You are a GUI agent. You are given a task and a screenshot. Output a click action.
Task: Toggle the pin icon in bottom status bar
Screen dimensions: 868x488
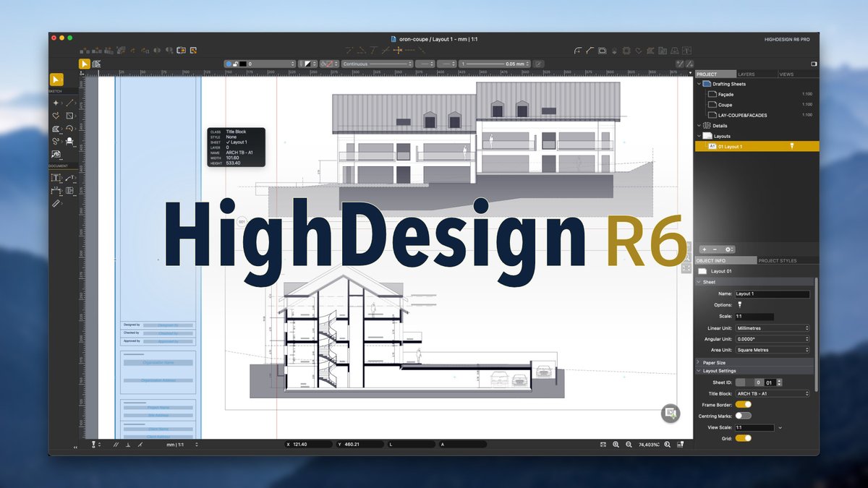(93, 445)
